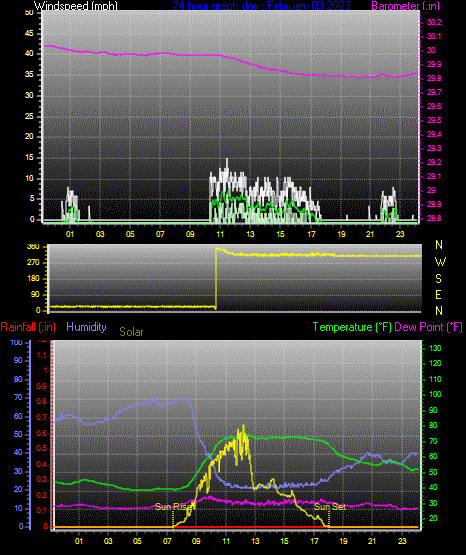The image size is (466, 555).
Task: Click the '45' windspeed scale value
Action: coord(29,34)
